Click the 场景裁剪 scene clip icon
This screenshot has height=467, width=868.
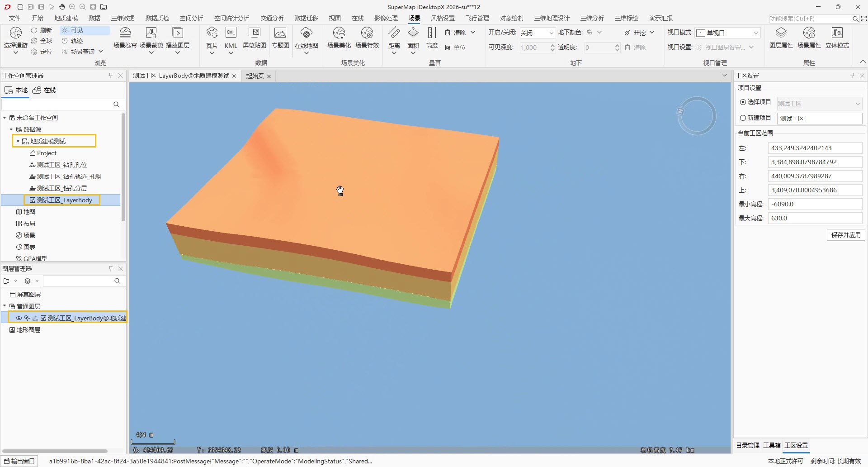pos(151,33)
